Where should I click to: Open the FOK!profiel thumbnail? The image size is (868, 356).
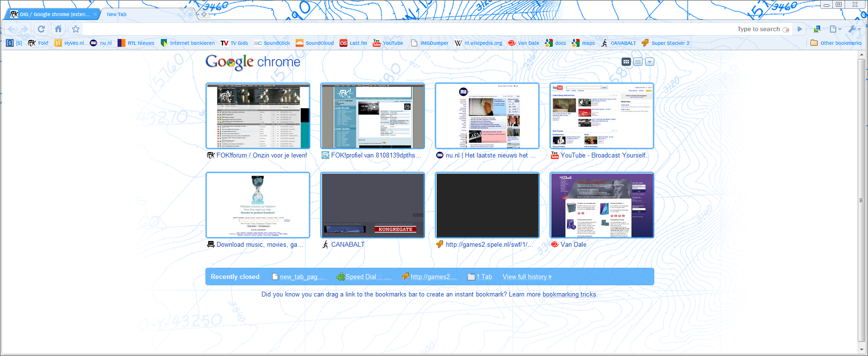pyautogui.click(x=373, y=116)
